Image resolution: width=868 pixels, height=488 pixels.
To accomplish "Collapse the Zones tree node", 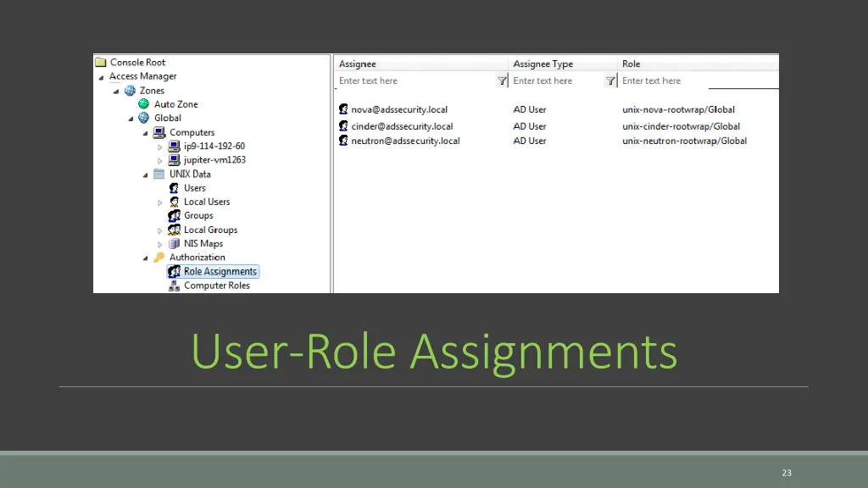I will click(x=116, y=91).
